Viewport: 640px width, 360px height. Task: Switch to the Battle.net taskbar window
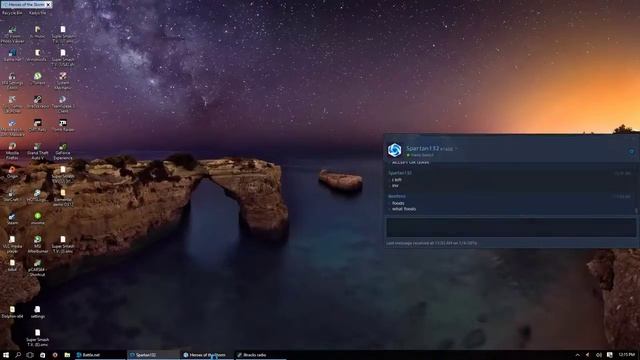pyautogui.click(x=100, y=355)
